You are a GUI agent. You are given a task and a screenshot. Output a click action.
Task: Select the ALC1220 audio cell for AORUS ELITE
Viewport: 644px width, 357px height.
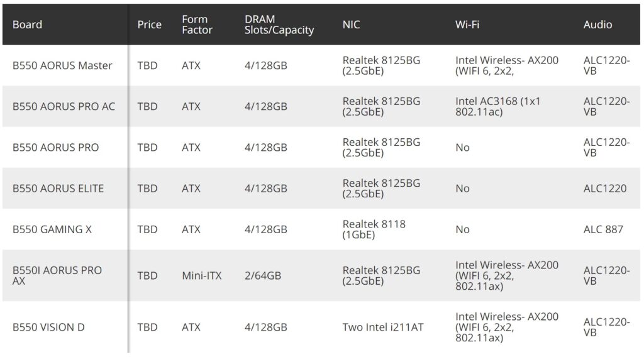pos(604,188)
